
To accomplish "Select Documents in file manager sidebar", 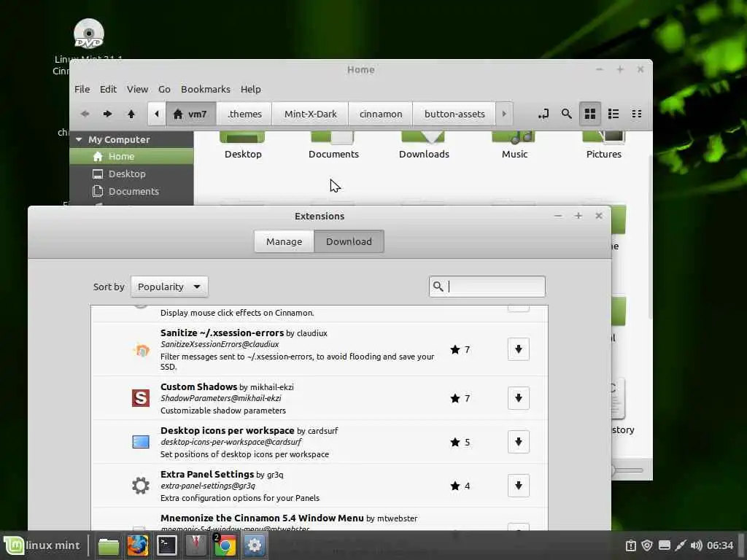I will tap(131, 191).
